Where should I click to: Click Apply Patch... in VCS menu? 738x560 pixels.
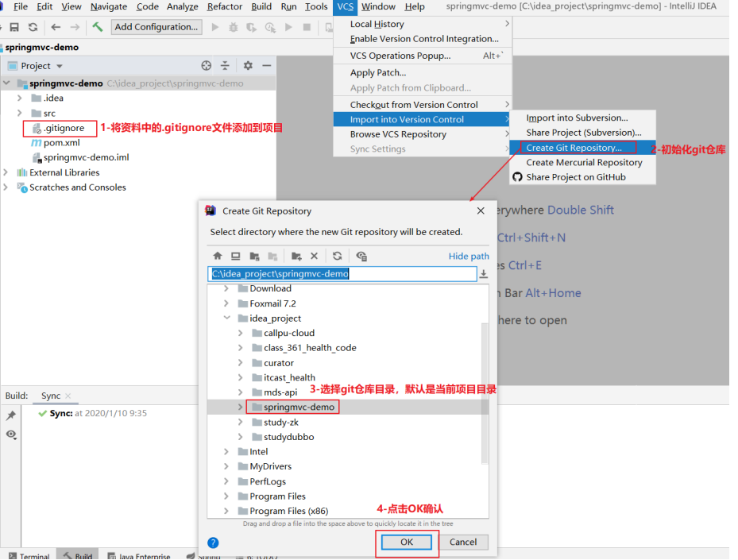click(x=423, y=73)
